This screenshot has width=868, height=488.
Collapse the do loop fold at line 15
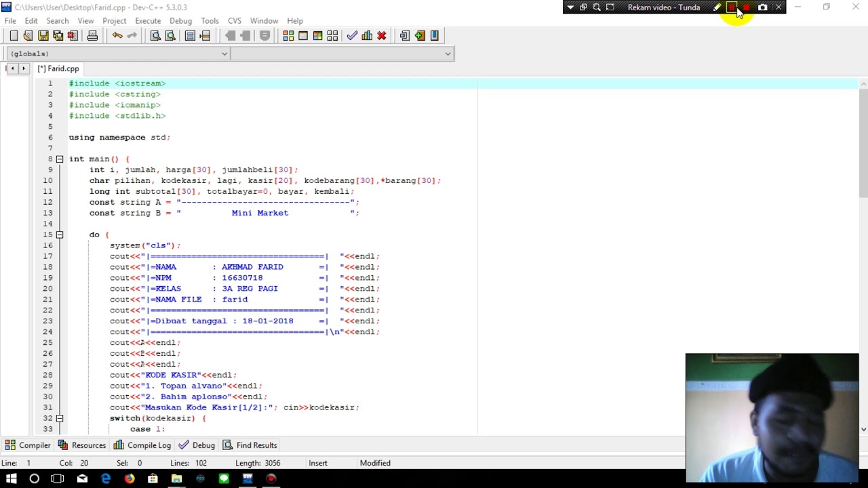(60, 235)
